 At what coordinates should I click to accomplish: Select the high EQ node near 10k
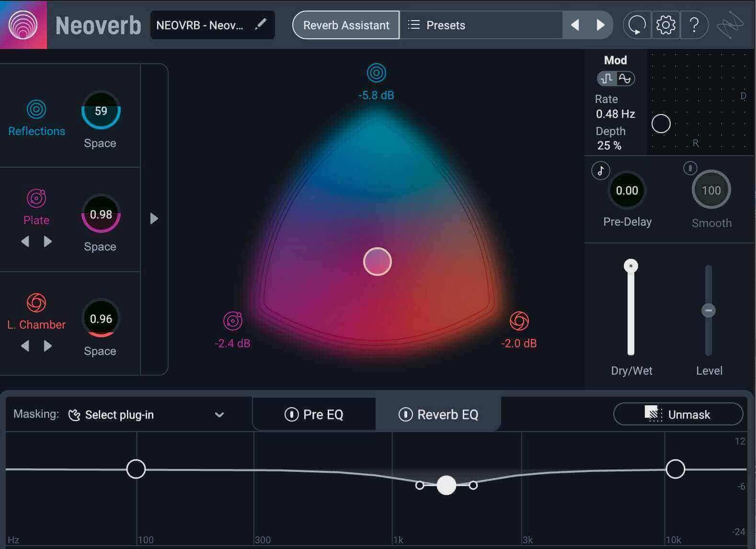point(676,469)
